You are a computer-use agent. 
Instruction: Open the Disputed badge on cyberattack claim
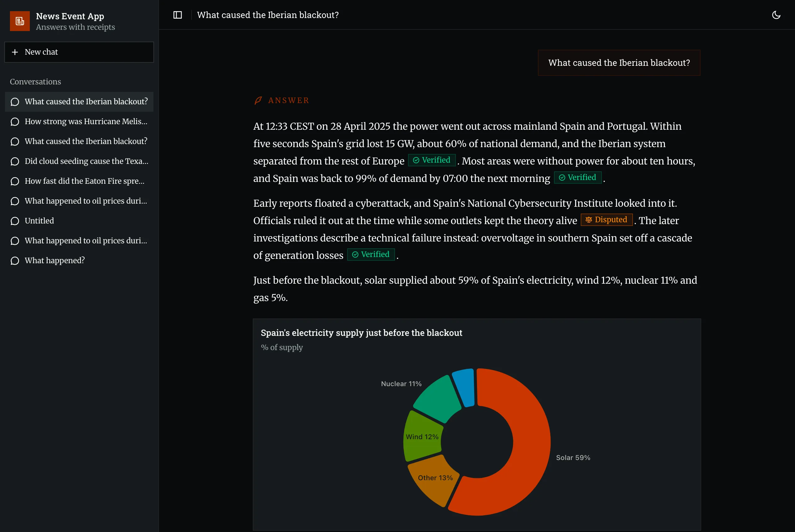pos(606,219)
